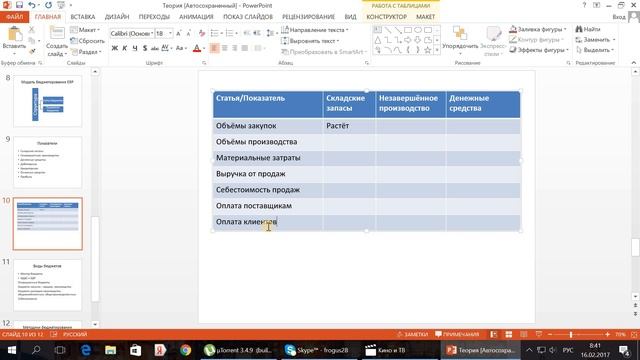The height and width of the screenshot is (360, 640).
Task: Toggle strikethrough abc formatting
Action: tap(155, 48)
